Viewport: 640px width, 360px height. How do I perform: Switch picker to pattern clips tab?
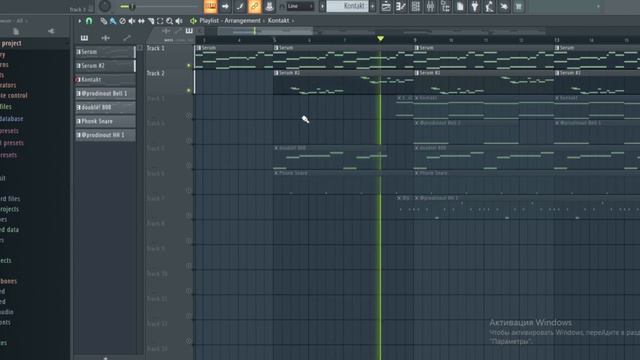(84, 38)
